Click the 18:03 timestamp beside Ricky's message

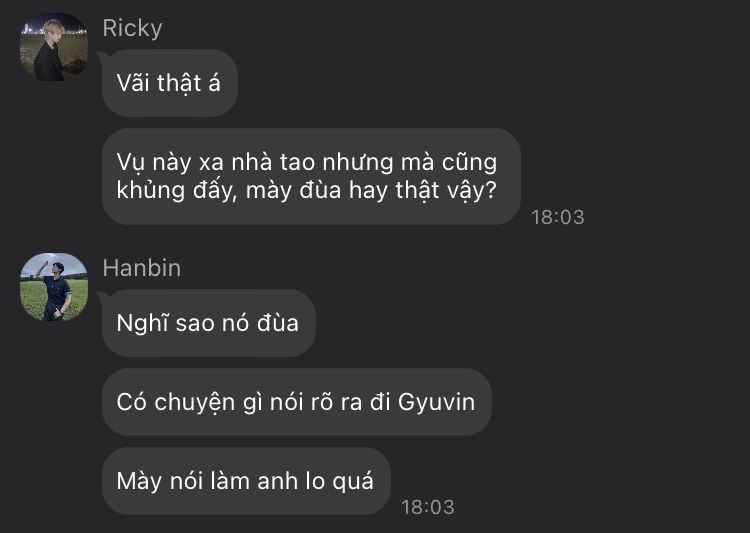pyautogui.click(x=558, y=217)
